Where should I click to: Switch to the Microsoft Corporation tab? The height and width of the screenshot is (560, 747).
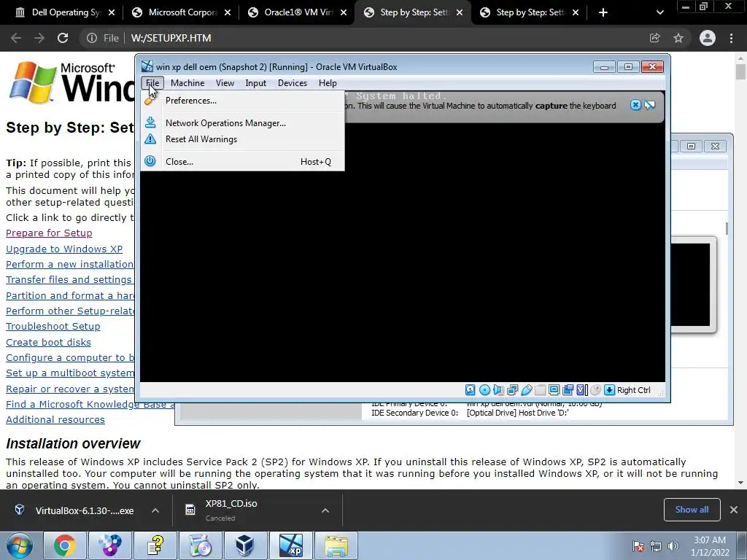(x=181, y=12)
